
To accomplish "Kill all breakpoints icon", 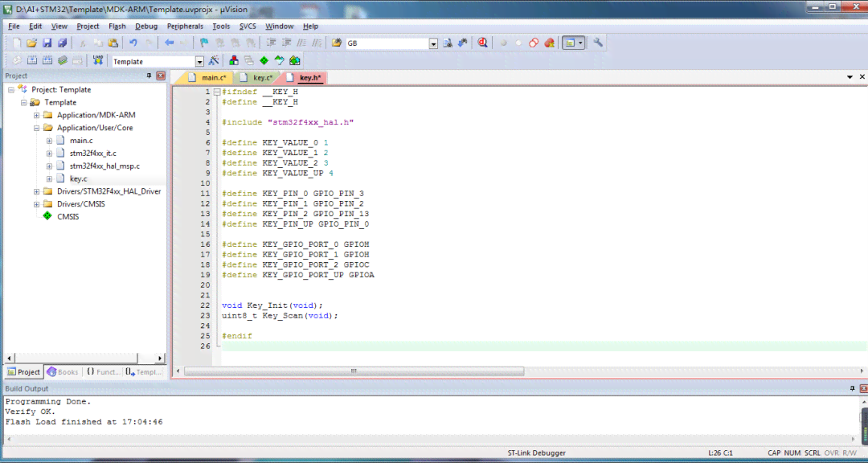I will (549, 43).
